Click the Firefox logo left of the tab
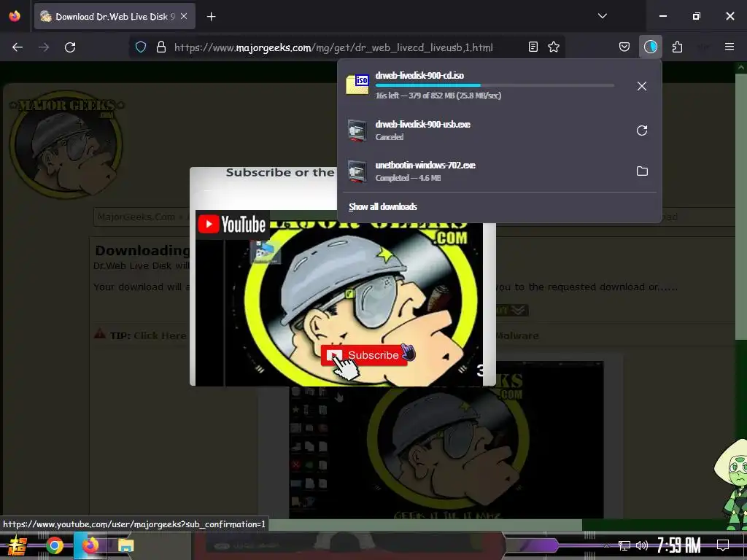This screenshot has width=747, height=560. (x=15, y=16)
